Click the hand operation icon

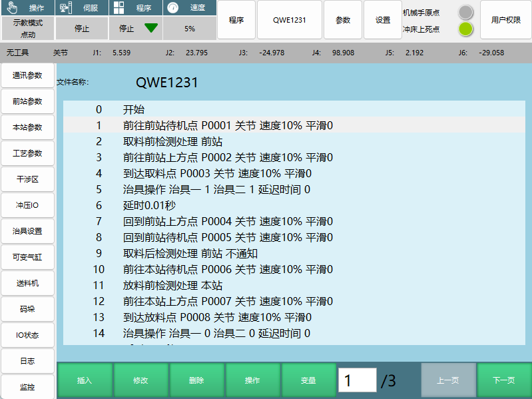click(11, 8)
